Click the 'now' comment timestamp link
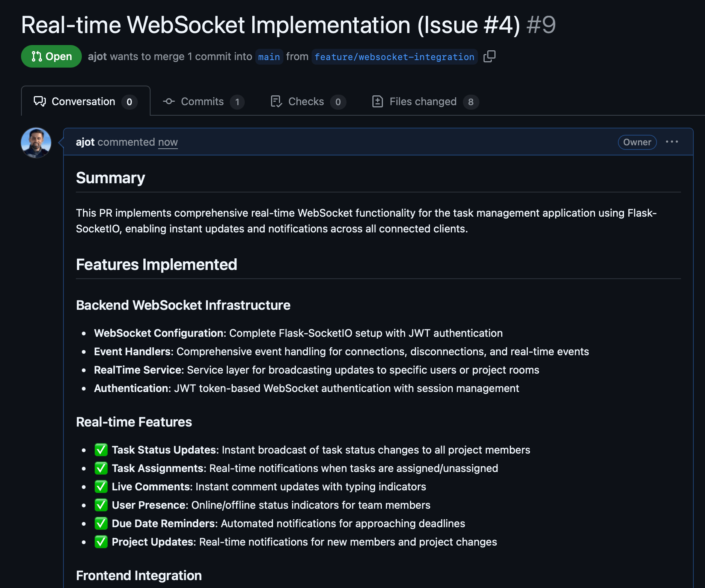This screenshot has width=705, height=588. 168,142
